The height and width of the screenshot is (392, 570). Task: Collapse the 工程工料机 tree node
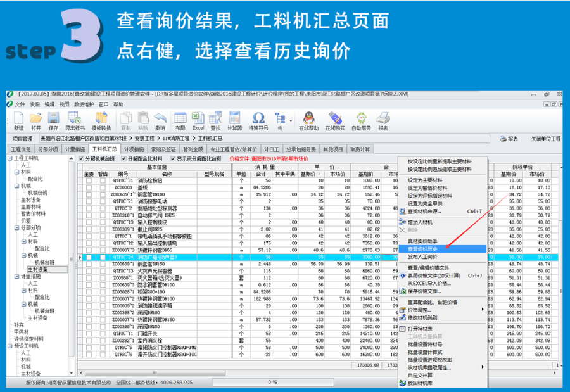point(10,158)
